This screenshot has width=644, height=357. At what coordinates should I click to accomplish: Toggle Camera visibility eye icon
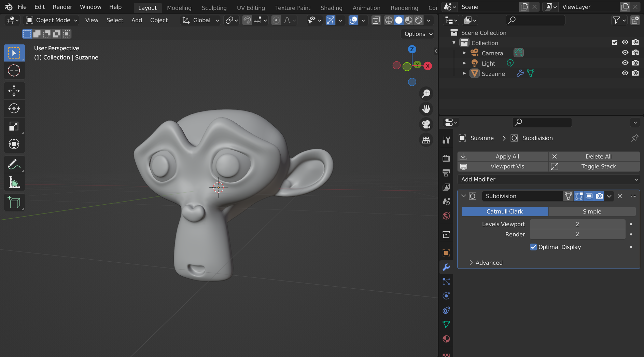(625, 53)
